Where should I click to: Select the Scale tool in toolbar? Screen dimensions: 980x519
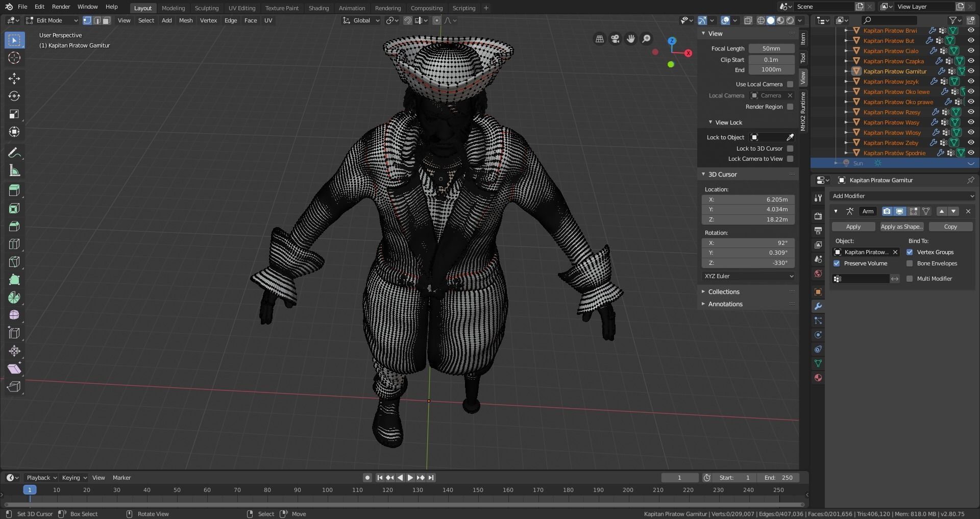pyautogui.click(x=14, y=114)
